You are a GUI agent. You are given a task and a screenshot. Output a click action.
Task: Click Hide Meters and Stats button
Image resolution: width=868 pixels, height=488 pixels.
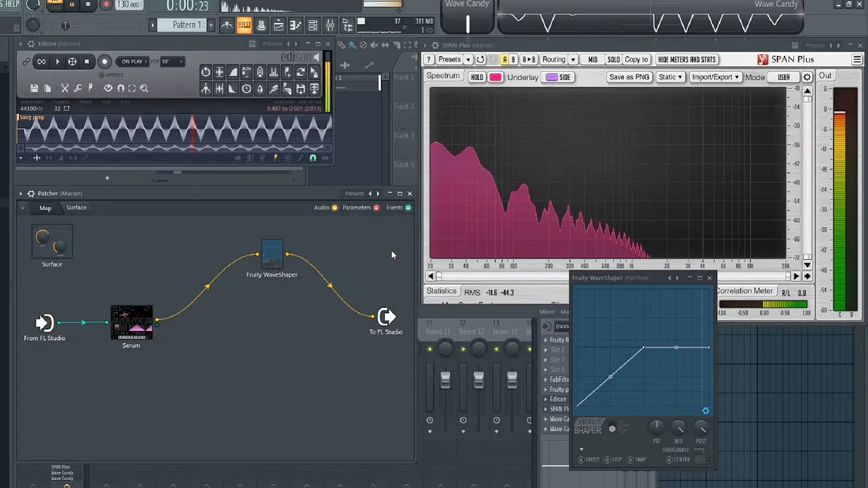pyautogui.click(x=687, y=60)
